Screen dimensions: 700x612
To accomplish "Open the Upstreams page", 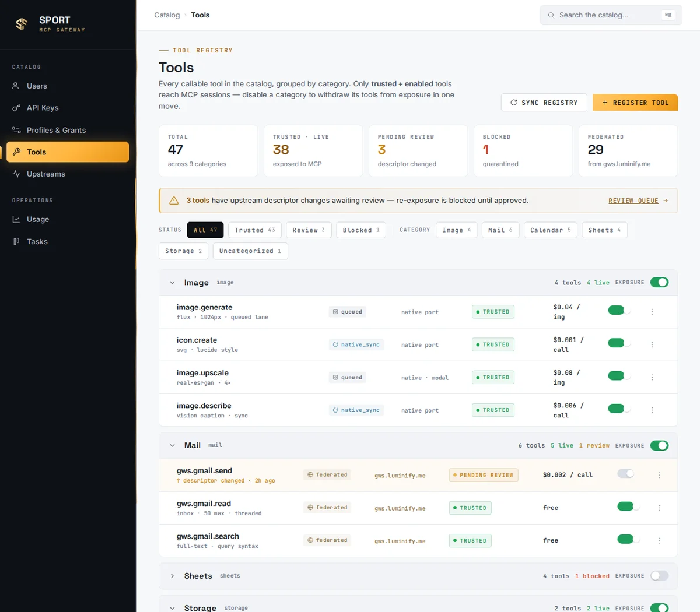I will pos(68,174).
